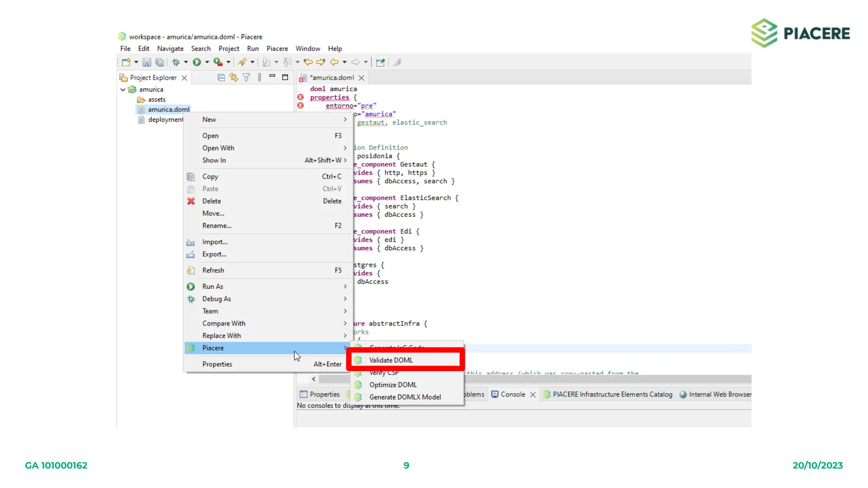Viewport: 868px width, 488px height.
Task: Click the Save All toolbar icon
Action: 159,62
